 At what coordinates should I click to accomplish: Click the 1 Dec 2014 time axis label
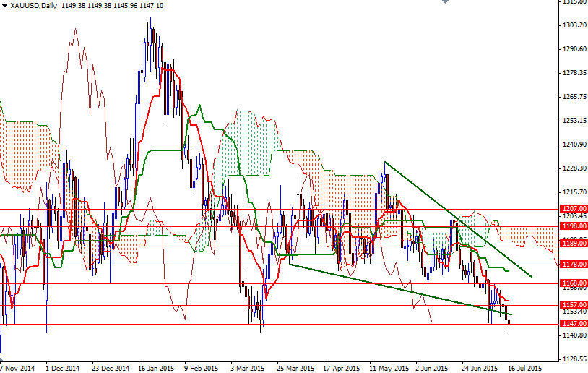(62, 368)
